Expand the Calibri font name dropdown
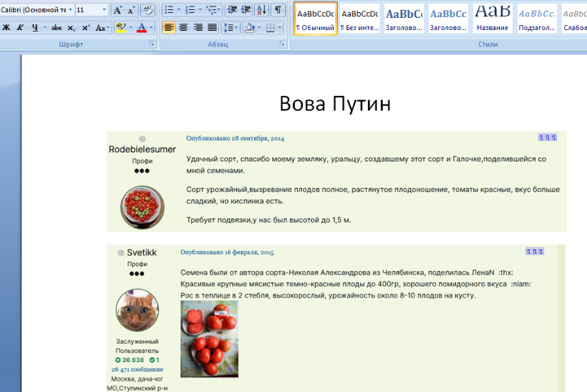 point(70,10)
